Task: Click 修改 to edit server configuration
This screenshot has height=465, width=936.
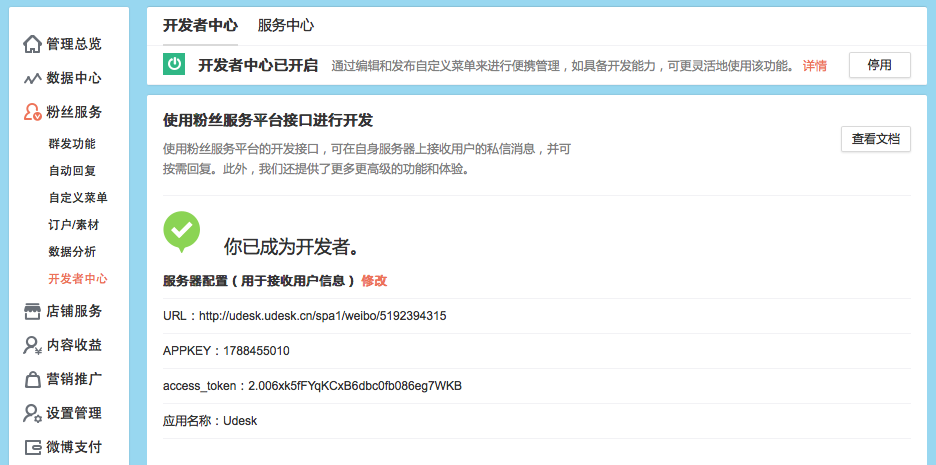Action: pos(374,281)
